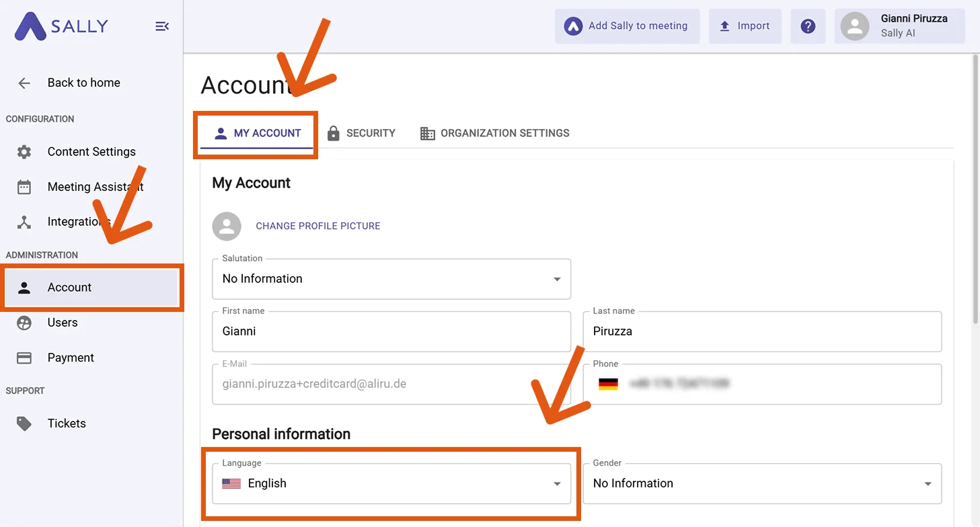Click the 'CONFIGURATION' section label

coord(40,119)
